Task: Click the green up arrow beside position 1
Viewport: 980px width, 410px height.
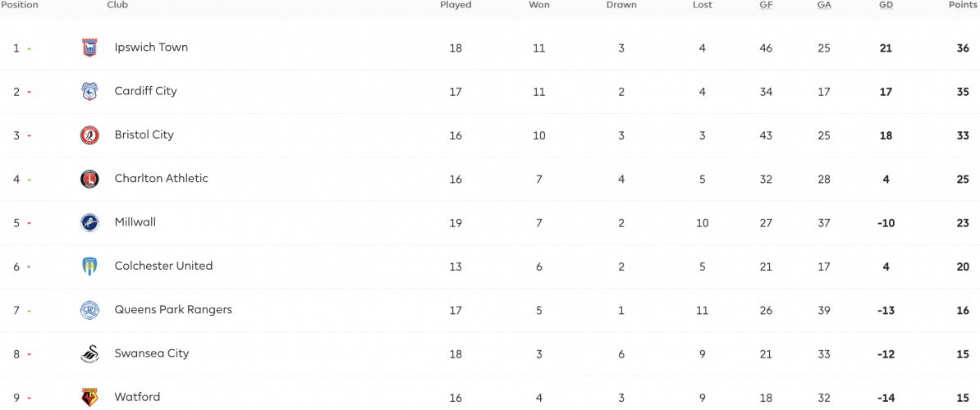Action: 29,48
